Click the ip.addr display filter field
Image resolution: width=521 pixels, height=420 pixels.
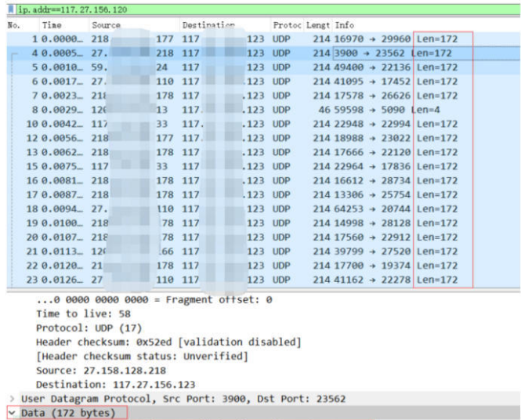[269, 9]
